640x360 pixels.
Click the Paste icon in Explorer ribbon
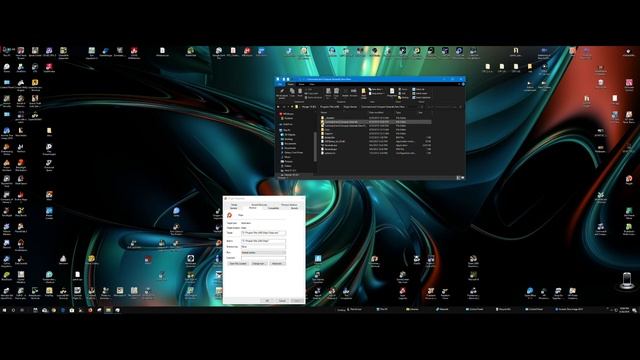pyautogui.click(x=300, y=92)
